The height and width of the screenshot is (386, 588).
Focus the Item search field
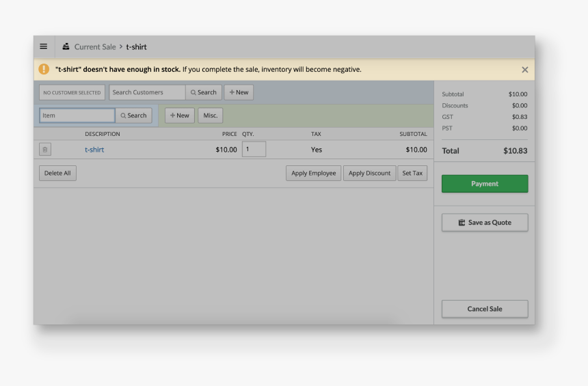77,115
